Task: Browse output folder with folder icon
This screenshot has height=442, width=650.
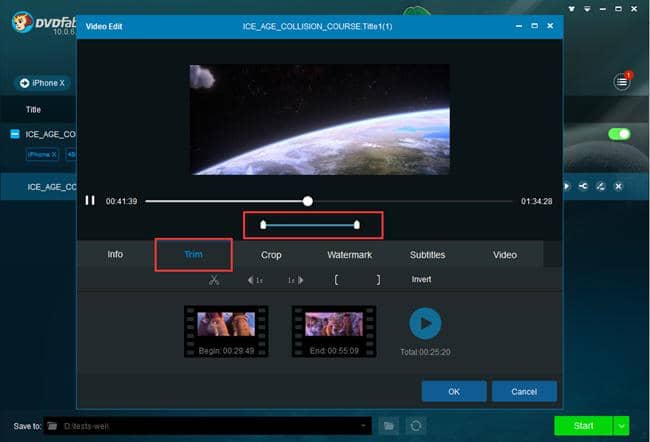Action: (389, 426)
